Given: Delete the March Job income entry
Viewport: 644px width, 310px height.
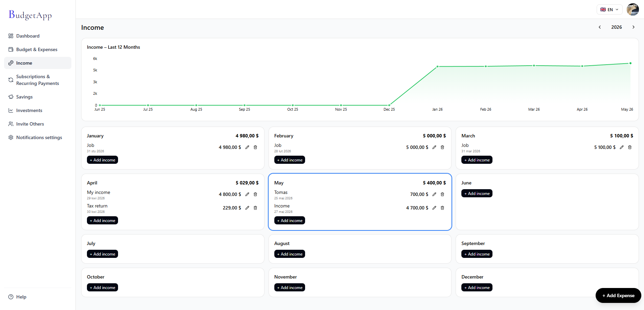Looking at the screenshot, I should pyautogui.click(x=630, y=147).
